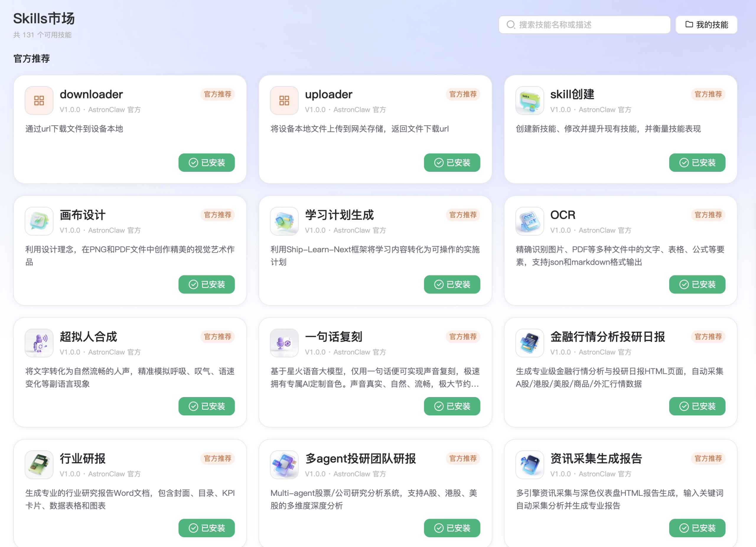This screenshot has height=547, width=756.
Task: Click 已安装 on the downloader card
Action: point(207,163)
